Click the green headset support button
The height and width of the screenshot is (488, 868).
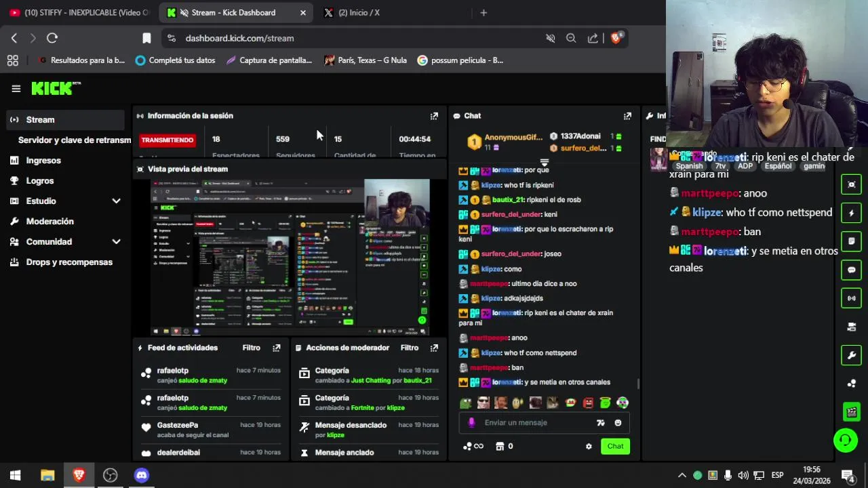pyautogui.click(x=846, y=440)
